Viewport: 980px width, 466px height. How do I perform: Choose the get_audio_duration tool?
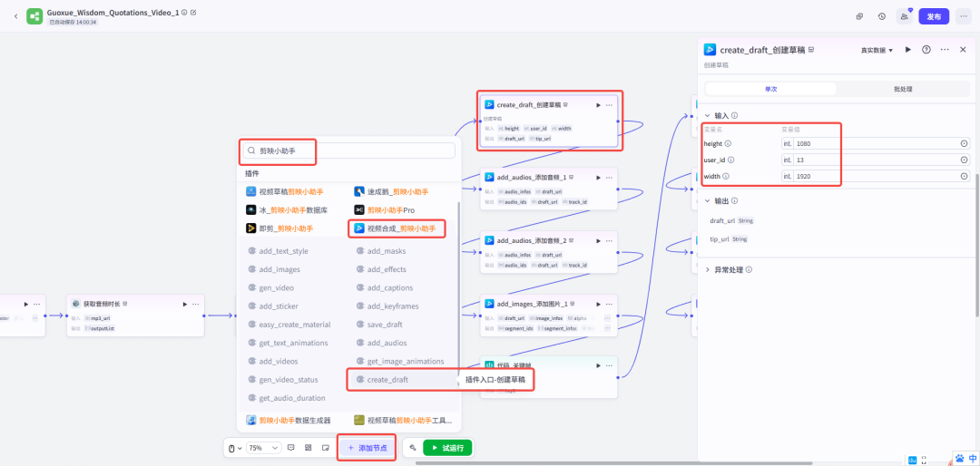click(286, 398)
